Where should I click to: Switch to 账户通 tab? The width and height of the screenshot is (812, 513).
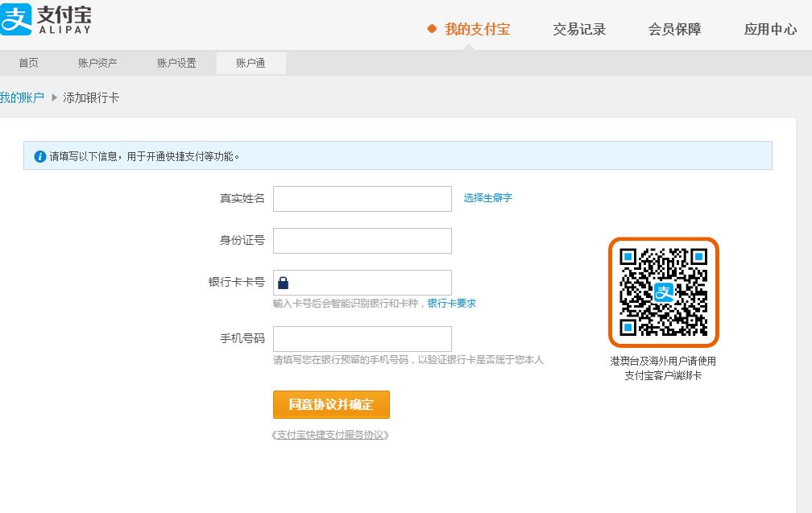(x=251, y=63)
